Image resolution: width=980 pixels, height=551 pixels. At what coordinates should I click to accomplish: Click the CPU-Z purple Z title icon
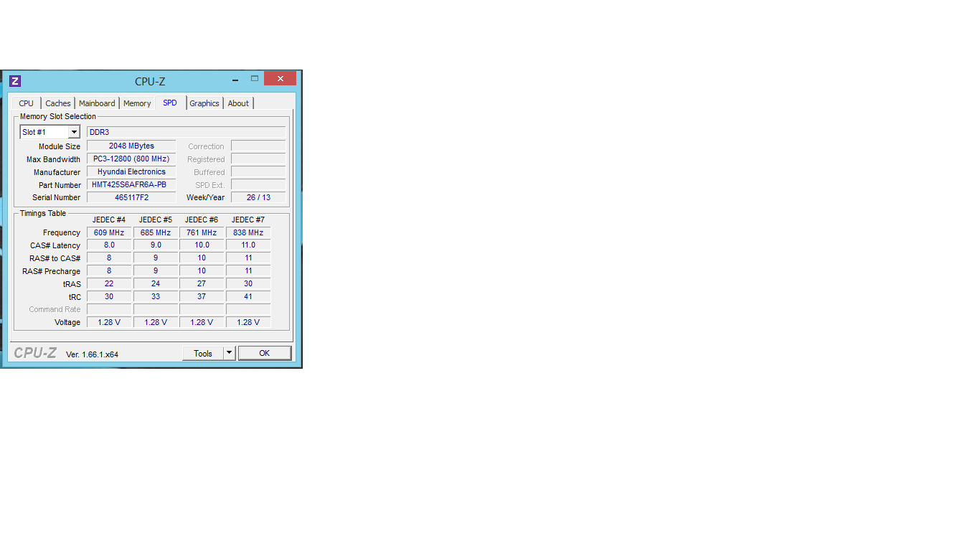click(15, 81)
